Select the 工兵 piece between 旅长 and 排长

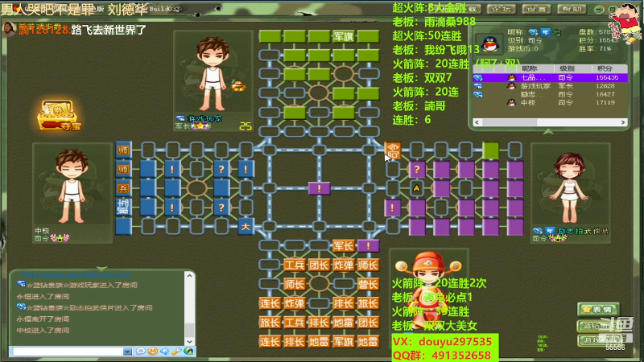click(x=295, y=323)
